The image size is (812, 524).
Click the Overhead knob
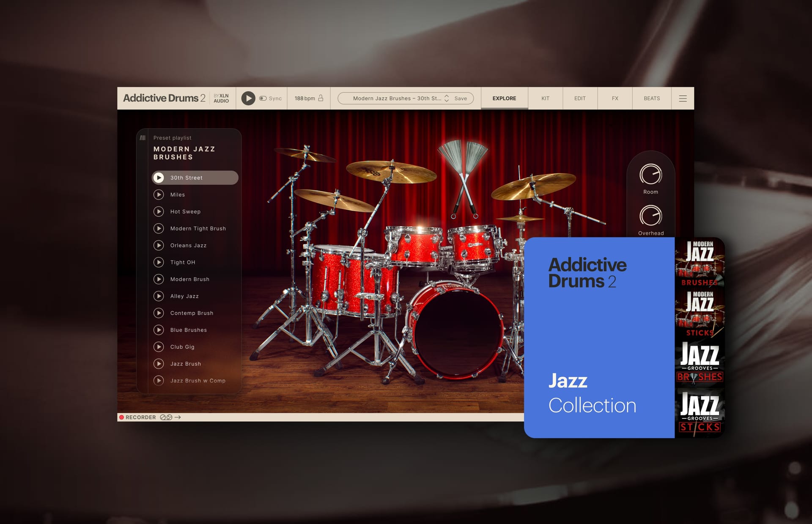point(650,216)
